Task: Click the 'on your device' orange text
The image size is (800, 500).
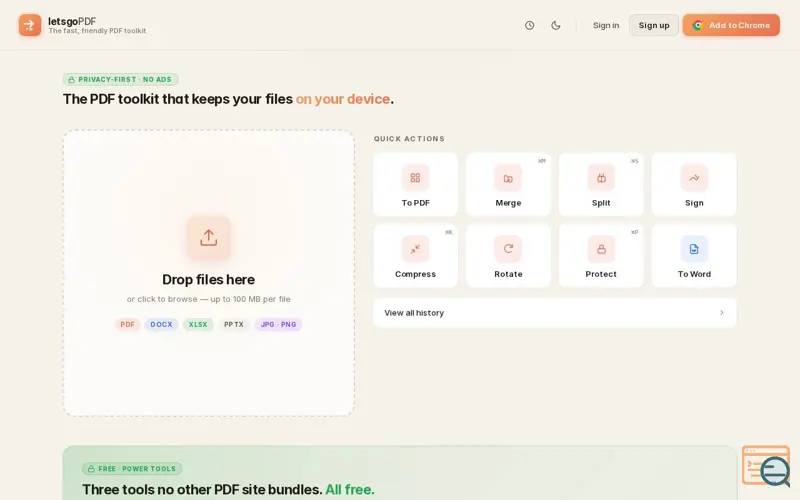Action: (343, 99)
